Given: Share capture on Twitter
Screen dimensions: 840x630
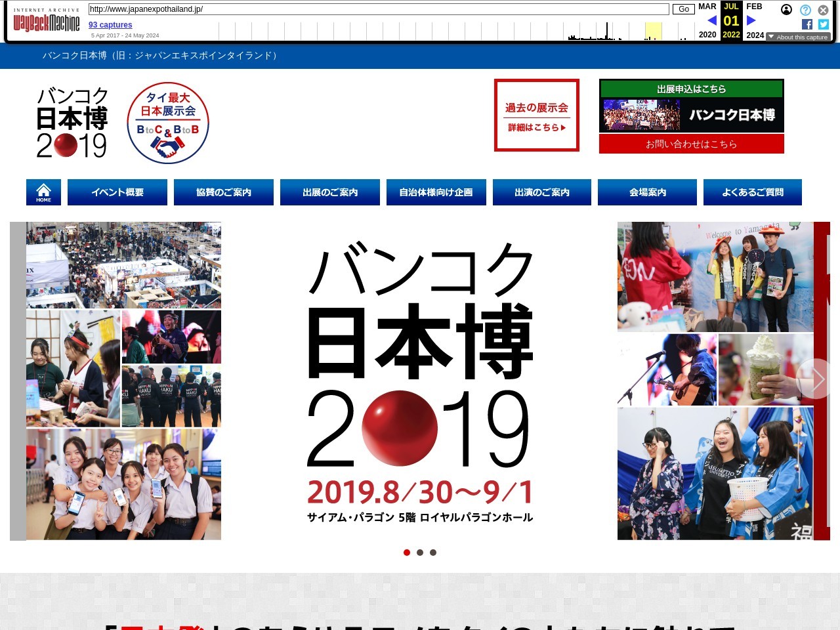Looking at the screenshot, I should [x=824, y=24].
